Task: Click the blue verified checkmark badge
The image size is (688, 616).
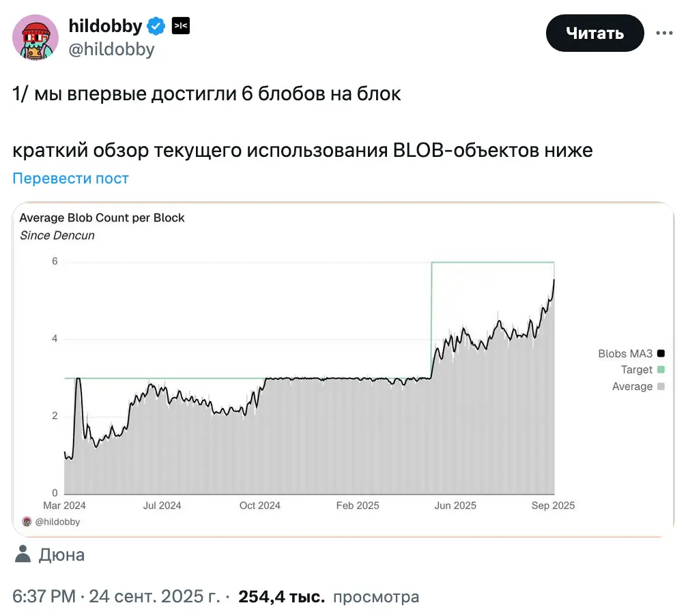Action: tap(156, 27)
